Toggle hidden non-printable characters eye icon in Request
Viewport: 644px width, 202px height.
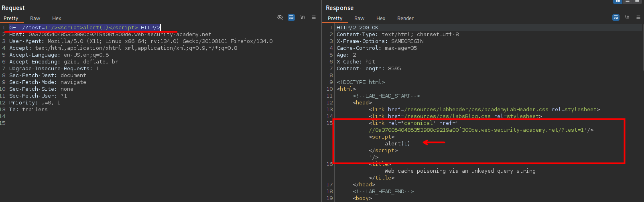[280, 17]
